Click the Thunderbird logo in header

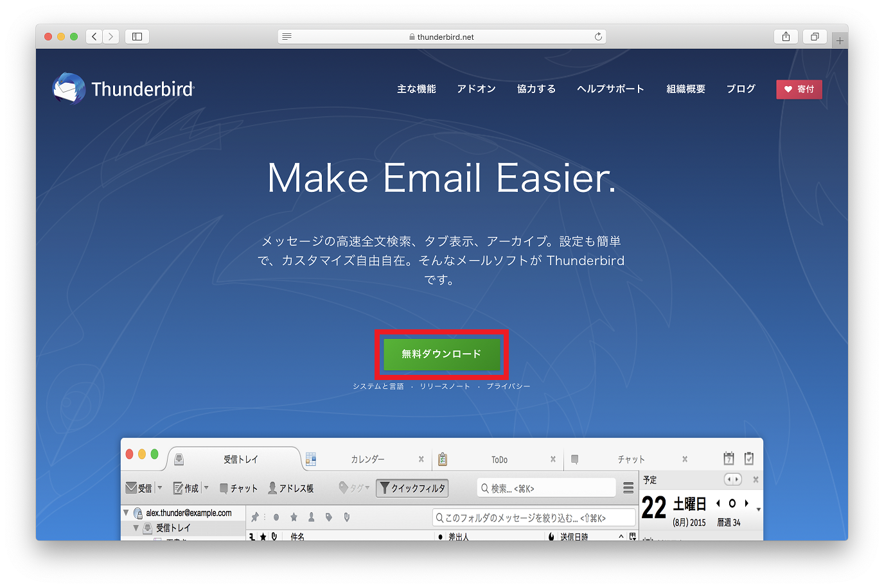pyautogui.click(x=123, y=89)
